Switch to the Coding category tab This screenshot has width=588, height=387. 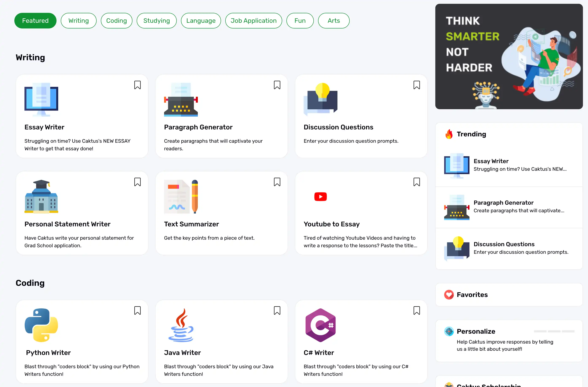[x=117, y=20]
